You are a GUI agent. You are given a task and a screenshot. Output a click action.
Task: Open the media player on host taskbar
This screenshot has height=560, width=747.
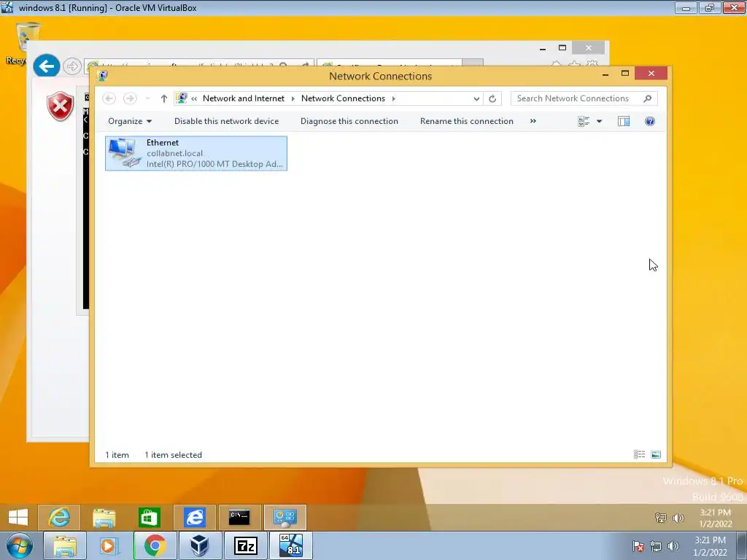(x=109, y=545)
